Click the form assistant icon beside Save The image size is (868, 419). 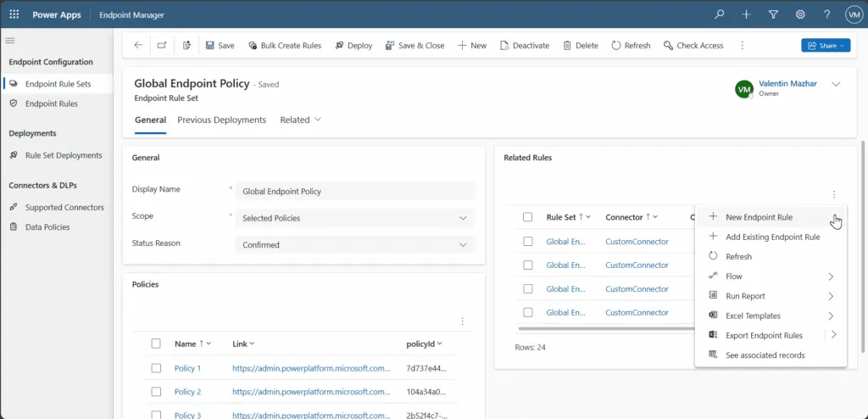(186, 46)
